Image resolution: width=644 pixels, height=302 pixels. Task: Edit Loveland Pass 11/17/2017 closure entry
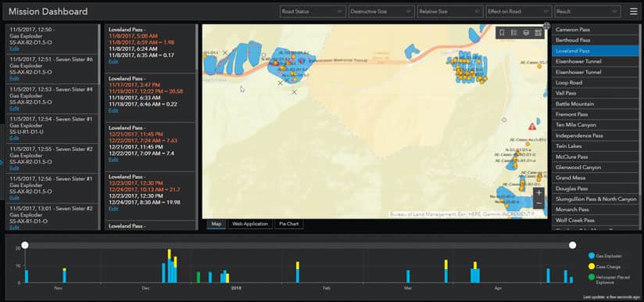(113, 110)
